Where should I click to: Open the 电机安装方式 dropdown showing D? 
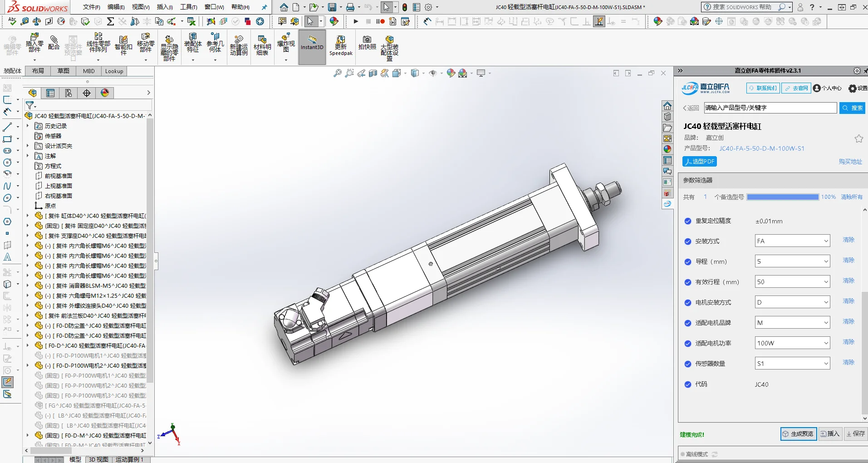pyautogui.click(x=792, y=302)
